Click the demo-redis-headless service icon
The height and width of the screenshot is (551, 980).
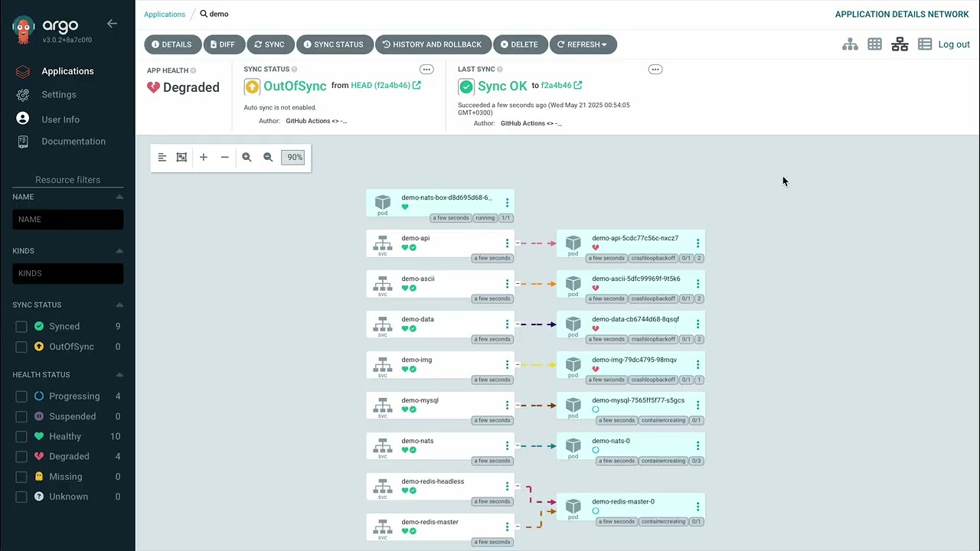[x=383, y=487]
